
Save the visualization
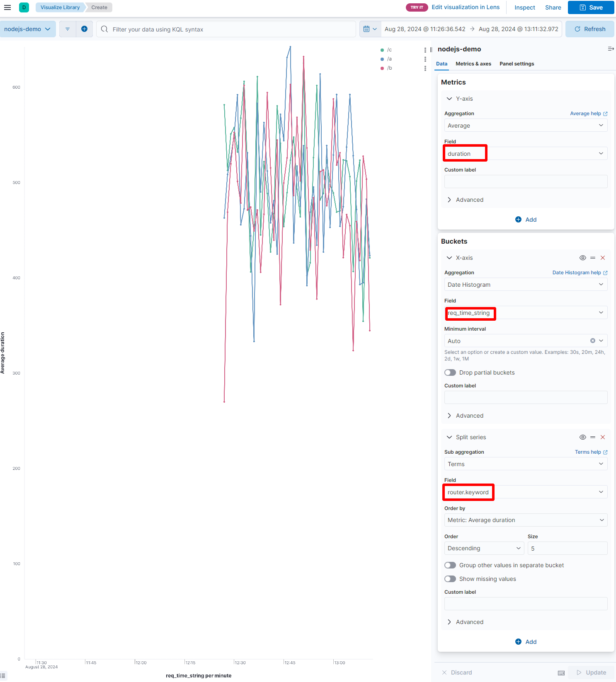click(591, 7)
